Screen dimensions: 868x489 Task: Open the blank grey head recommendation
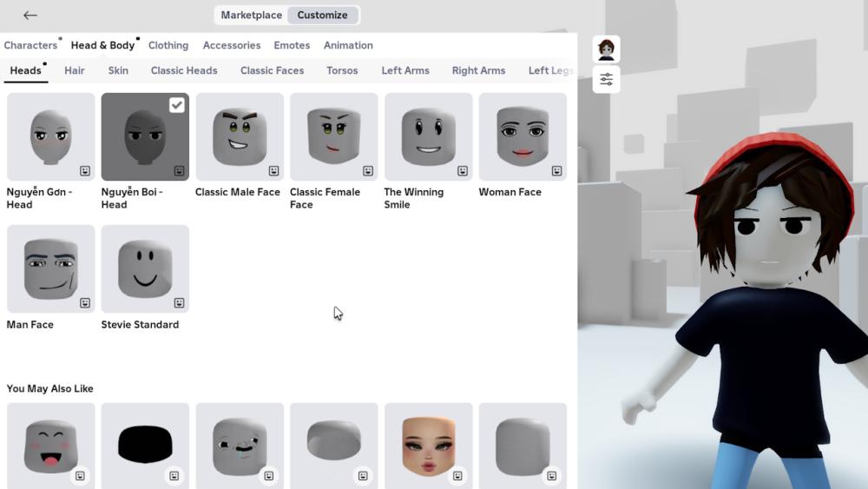coord(523,446)
